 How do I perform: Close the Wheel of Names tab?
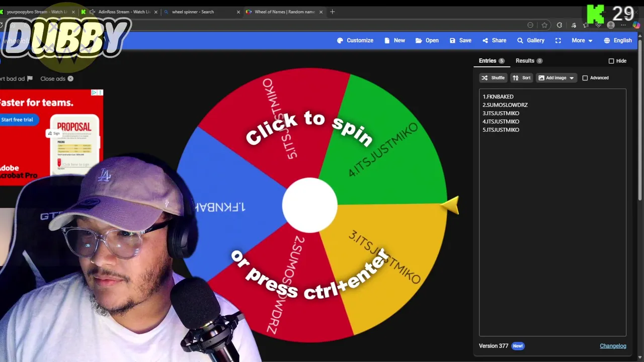(321, 12)
